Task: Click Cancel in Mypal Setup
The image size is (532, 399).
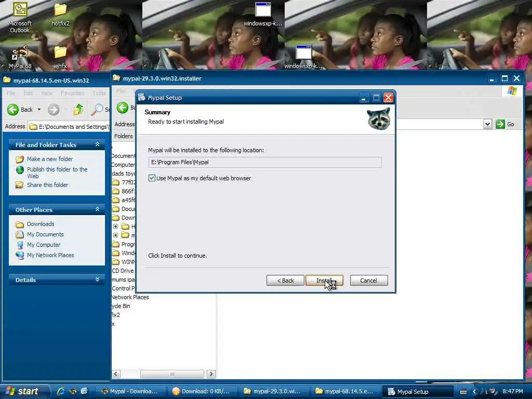Action: [x=368, y=281]
